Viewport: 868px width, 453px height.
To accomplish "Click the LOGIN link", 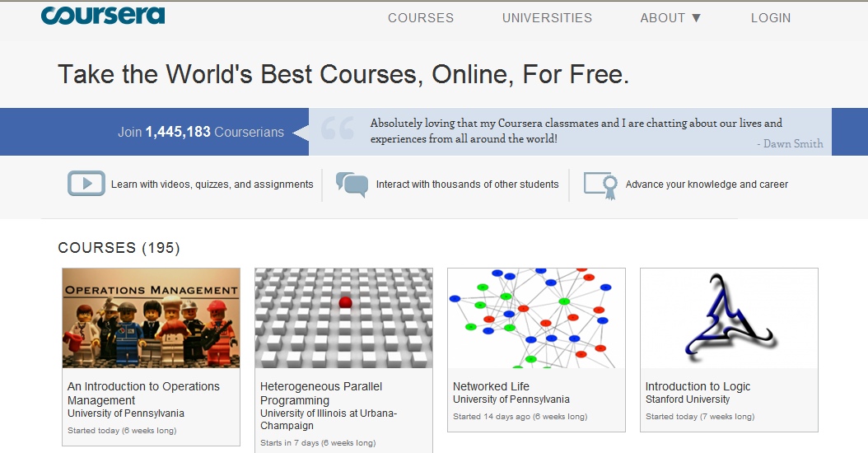I will (x=771, y=18).
